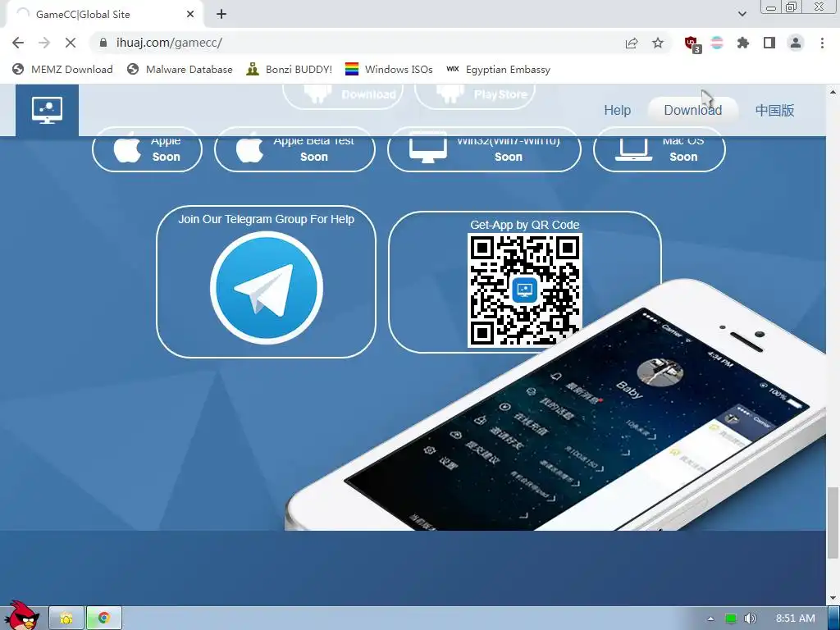Open a new browser tab
Image resolution: width=840 pixels, height=630 pixels.
click(221, 15)
